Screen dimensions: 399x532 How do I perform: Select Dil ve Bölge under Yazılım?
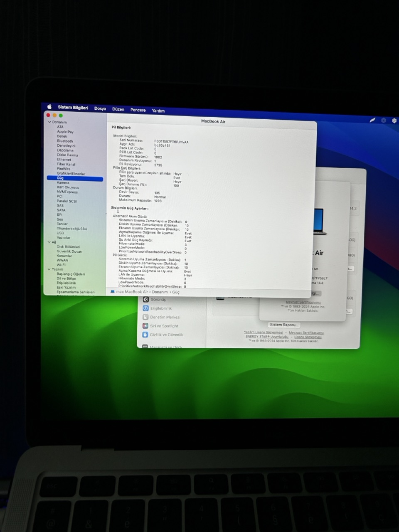point(66,278)
